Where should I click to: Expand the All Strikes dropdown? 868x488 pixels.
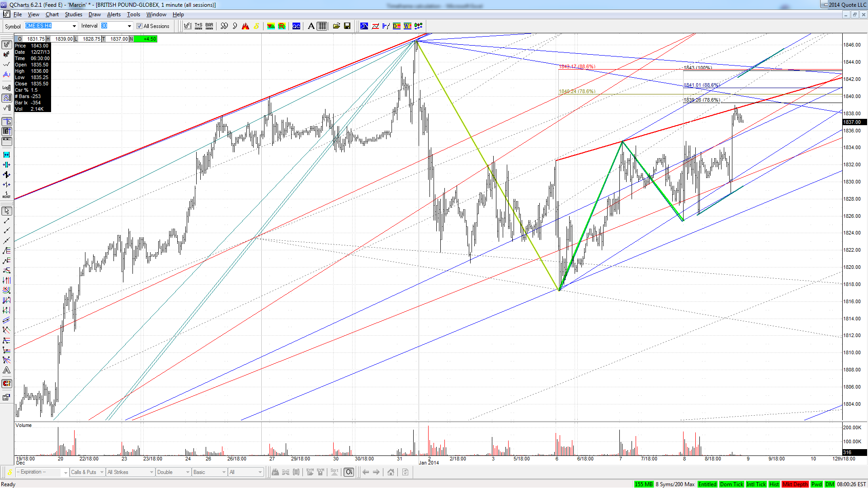(x=151, y=472)
